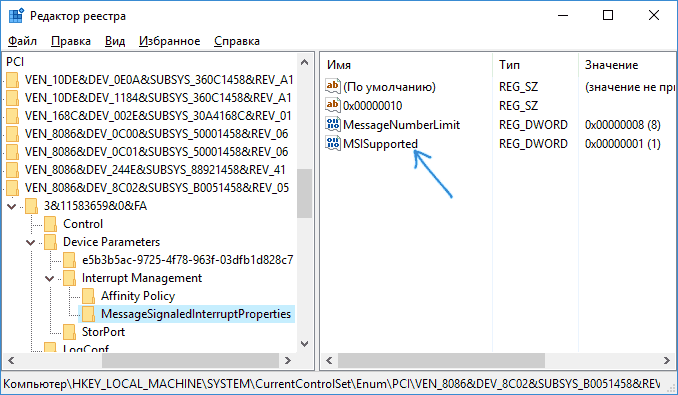Open the Правка menu
This screenshot has height=395, width=678.
click(71, 41)
